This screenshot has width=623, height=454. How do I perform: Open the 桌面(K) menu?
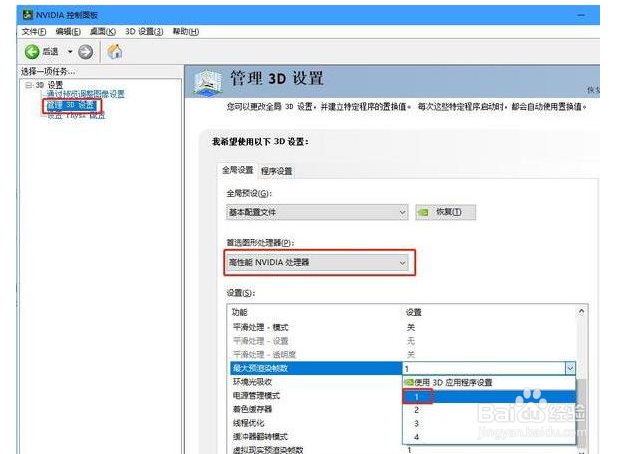pyautogui.click(x=103, y=32)
